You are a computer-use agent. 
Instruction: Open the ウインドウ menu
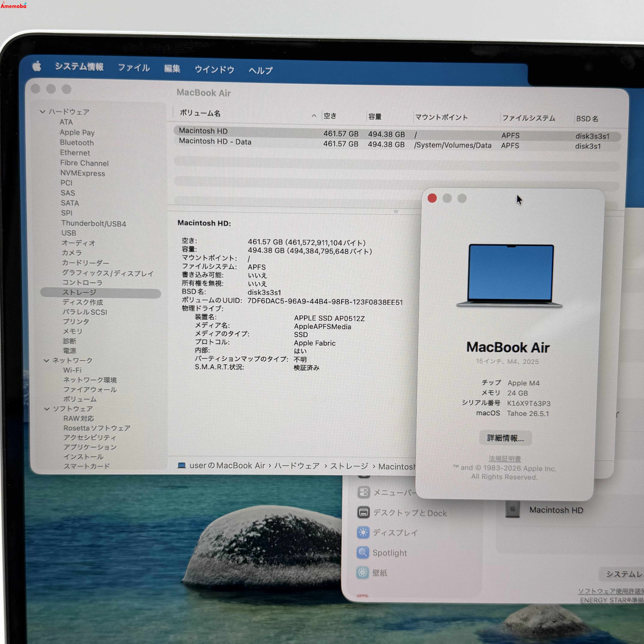pyautogui.click(x=214, y=69)
